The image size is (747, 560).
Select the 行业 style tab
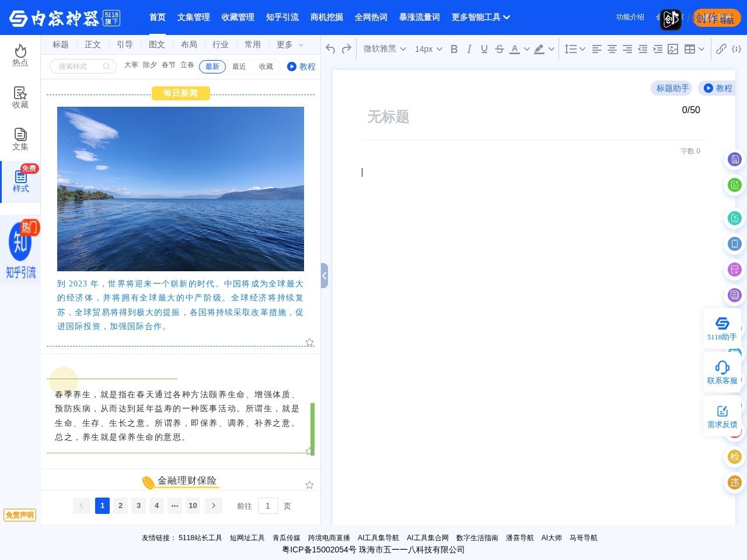(x=221, y=44)
